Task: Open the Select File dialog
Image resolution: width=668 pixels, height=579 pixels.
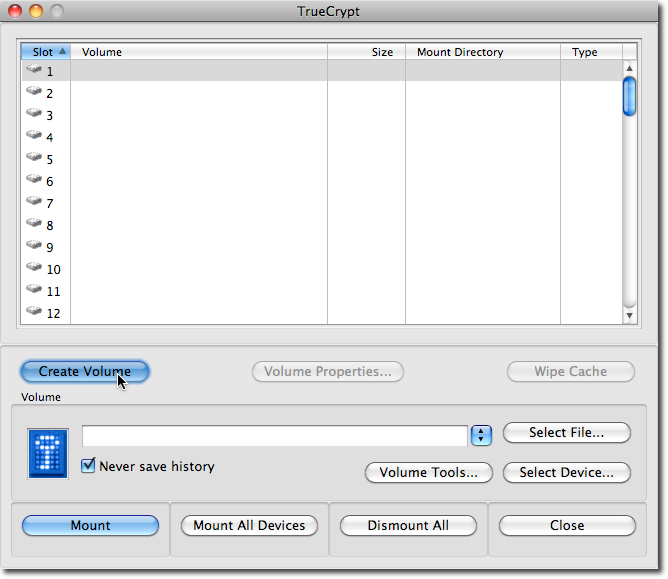Action: (x=567, y=432)
